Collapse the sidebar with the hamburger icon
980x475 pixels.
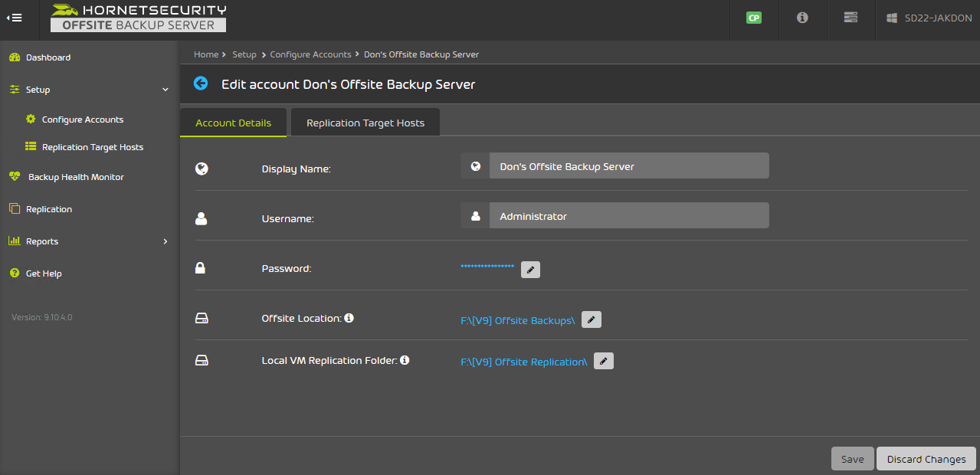pos(15,18)
